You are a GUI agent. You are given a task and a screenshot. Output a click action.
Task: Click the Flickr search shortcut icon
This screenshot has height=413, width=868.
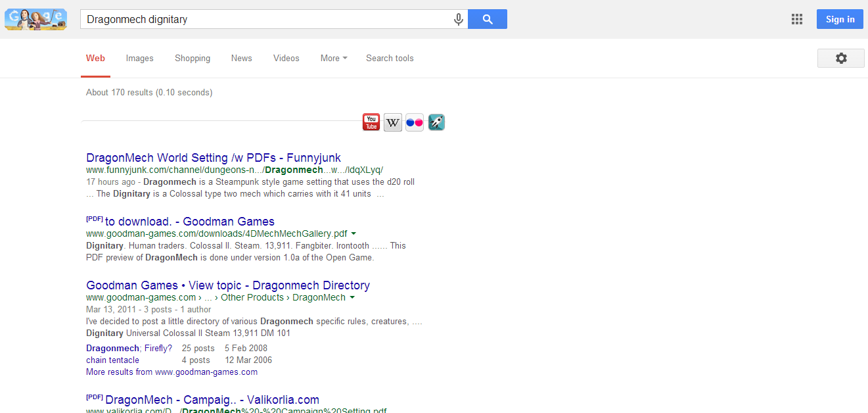pyautogui.click(x=415, y=122)
